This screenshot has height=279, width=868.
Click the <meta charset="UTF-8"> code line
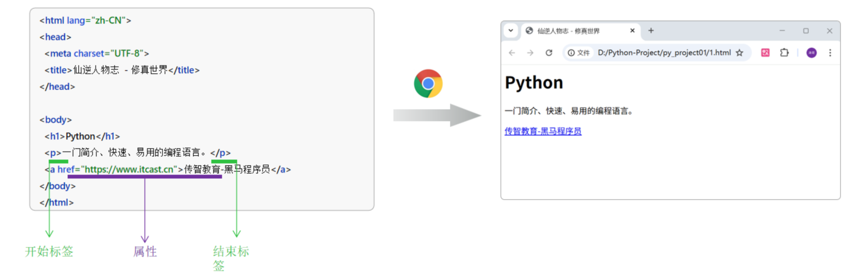coord(97,53)
